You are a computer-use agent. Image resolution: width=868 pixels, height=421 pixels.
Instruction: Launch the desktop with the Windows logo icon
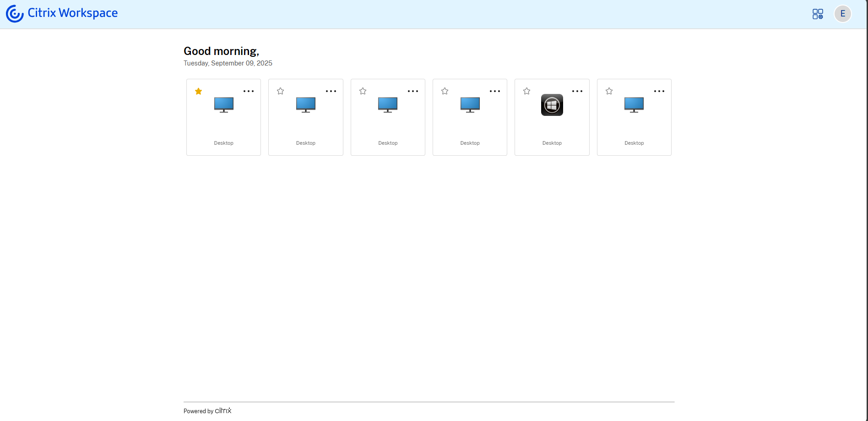[552, 105]
